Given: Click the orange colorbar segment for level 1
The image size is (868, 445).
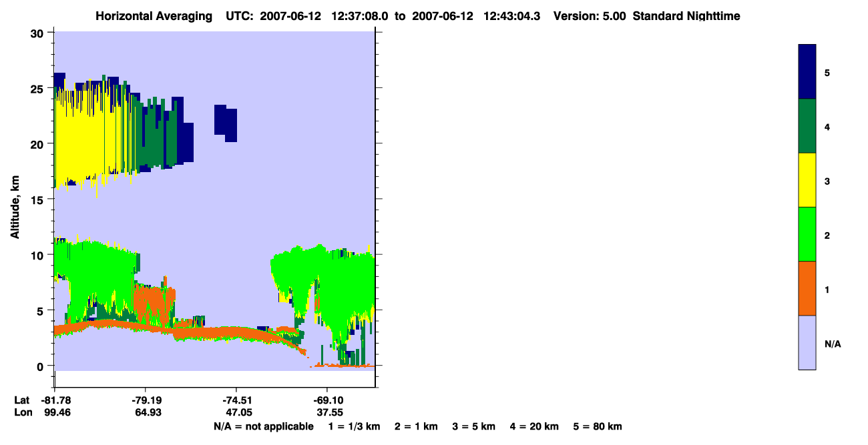Looking at the screenshot, I should (807, 288).
